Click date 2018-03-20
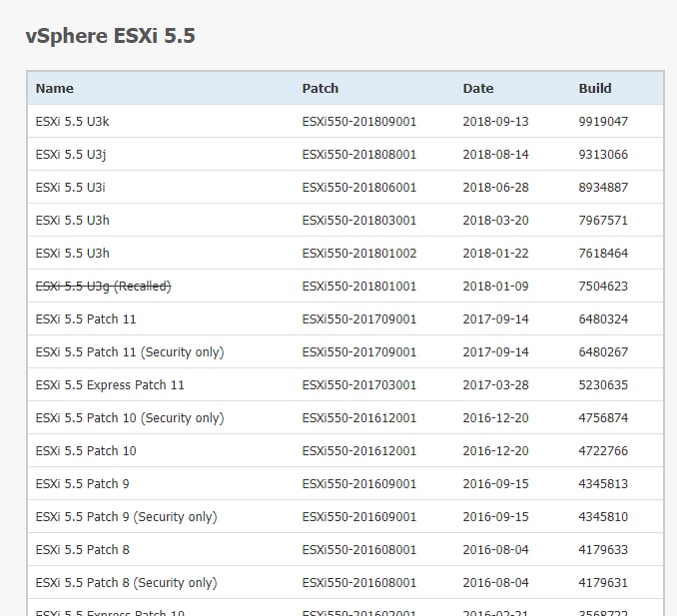Screen dimensions: 677x616 click(x=495, y=221)
